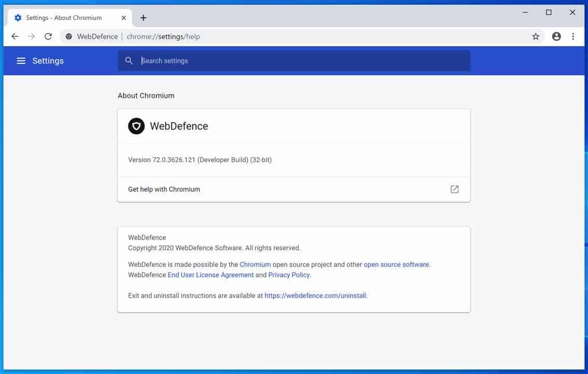Open the user profile avatar icon
The width and height of the screenshot is (588, 374).
coord(556,36)
